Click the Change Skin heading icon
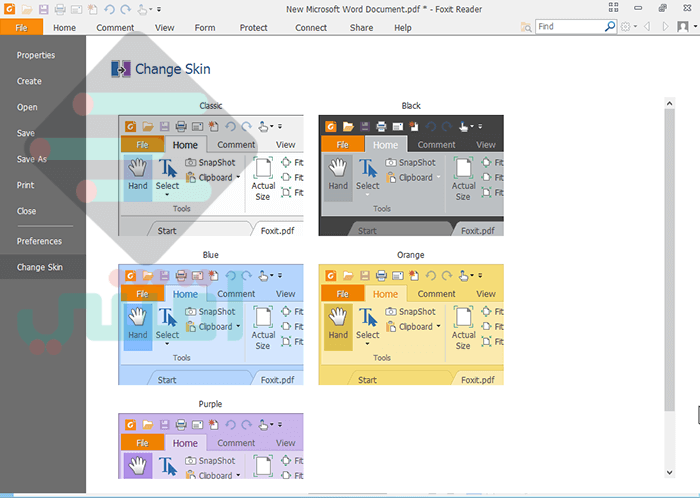 [x=121, y=69]
